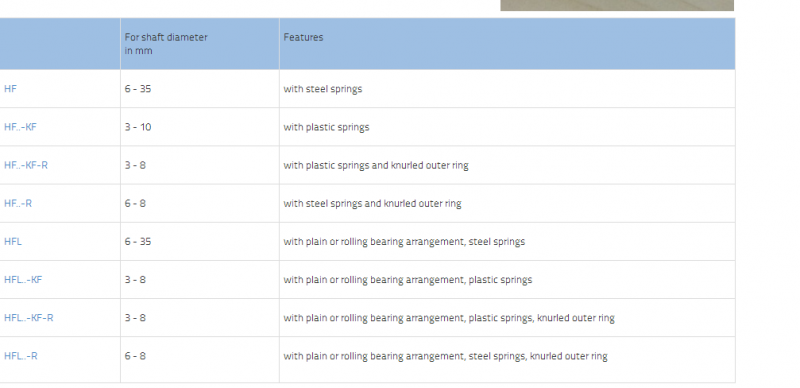800x388 pixels.
Task: Select the '3 - 10' shaft diameter cell
Action: 138,127
